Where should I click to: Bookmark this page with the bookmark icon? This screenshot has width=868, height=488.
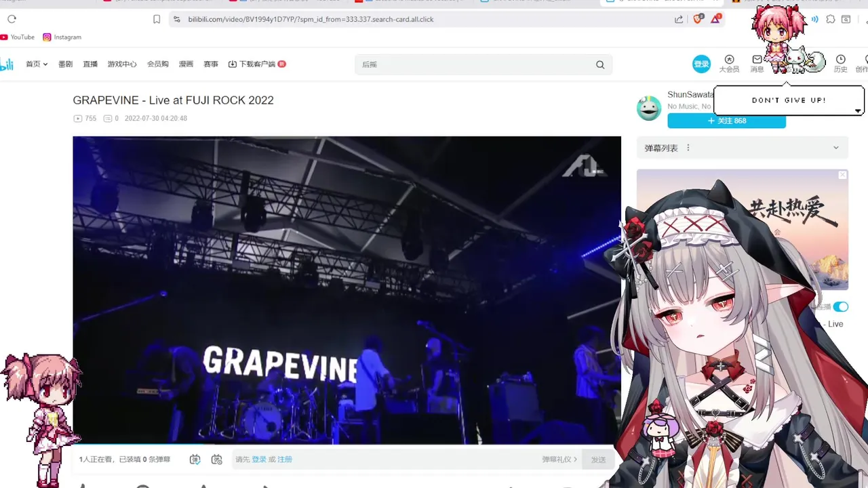(x=157, y=19)
